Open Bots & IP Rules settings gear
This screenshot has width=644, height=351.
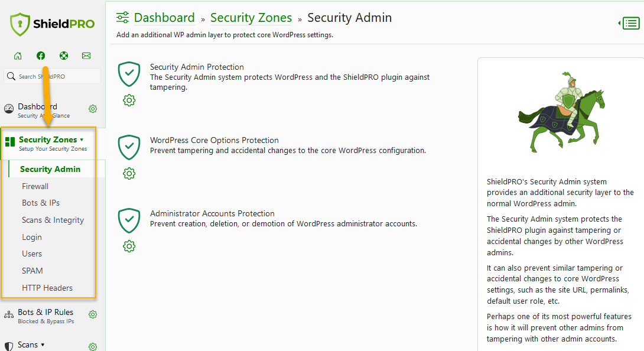click(93, 314)
